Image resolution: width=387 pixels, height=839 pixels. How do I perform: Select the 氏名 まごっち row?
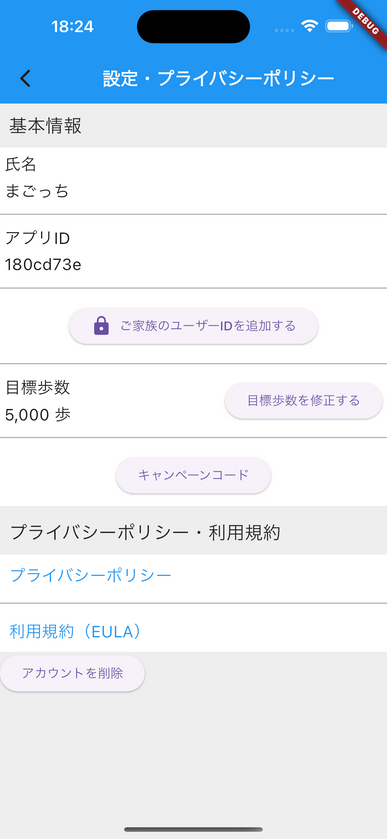pos(193,181)
